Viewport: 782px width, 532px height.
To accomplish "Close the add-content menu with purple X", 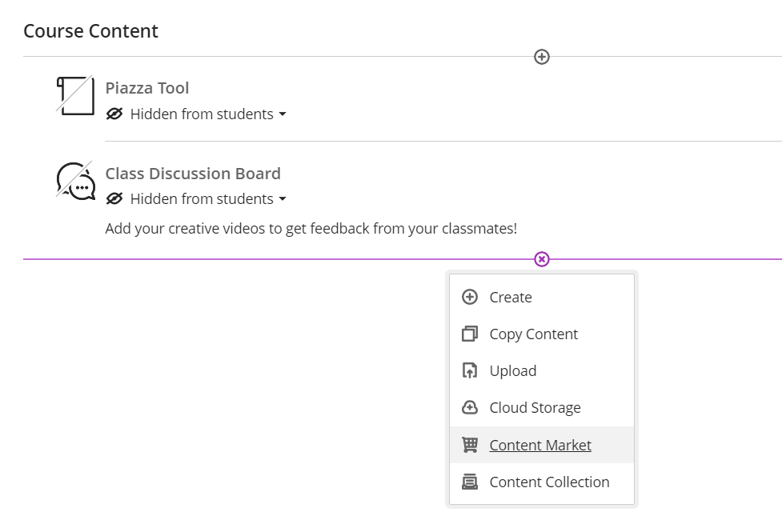I will tap(542, 259).
